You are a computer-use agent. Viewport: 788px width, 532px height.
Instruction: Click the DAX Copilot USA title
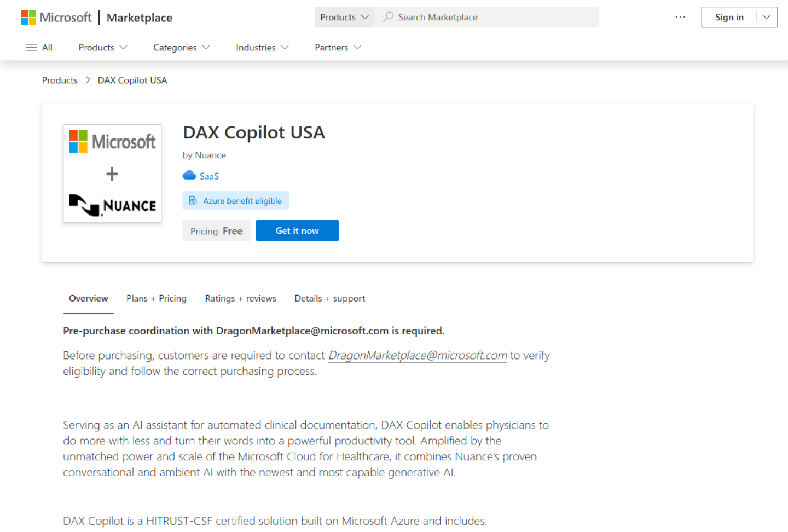pyautogui.click(x=254, y=132)
